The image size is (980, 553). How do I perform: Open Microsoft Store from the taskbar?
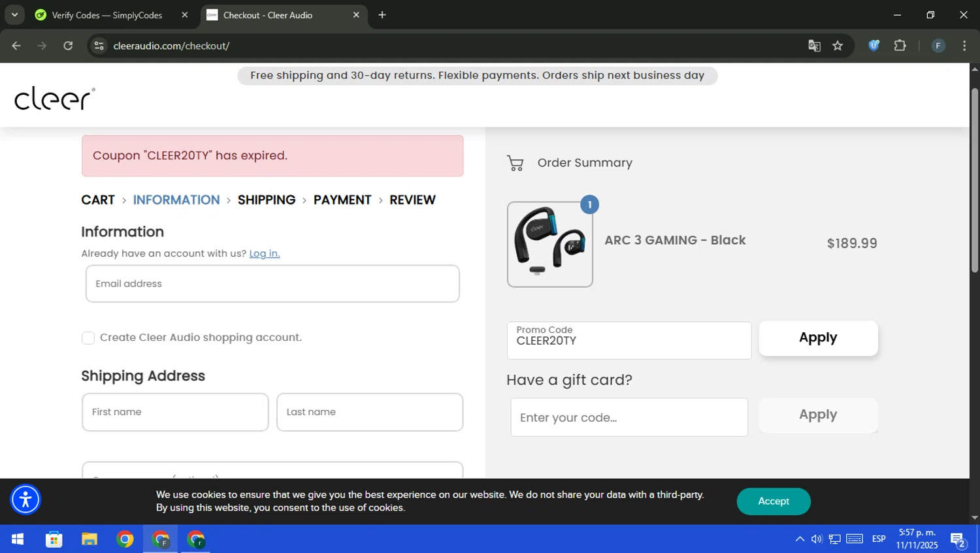(54, 539)
